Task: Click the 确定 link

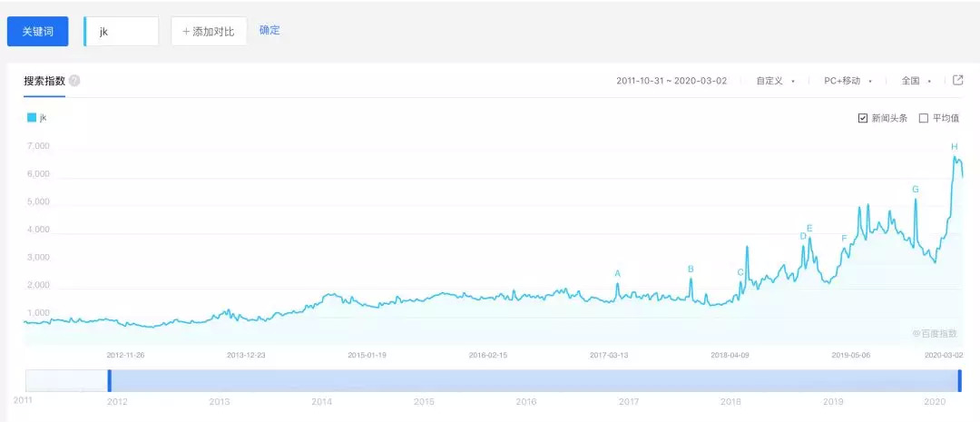Action: [x=269, y=30]
